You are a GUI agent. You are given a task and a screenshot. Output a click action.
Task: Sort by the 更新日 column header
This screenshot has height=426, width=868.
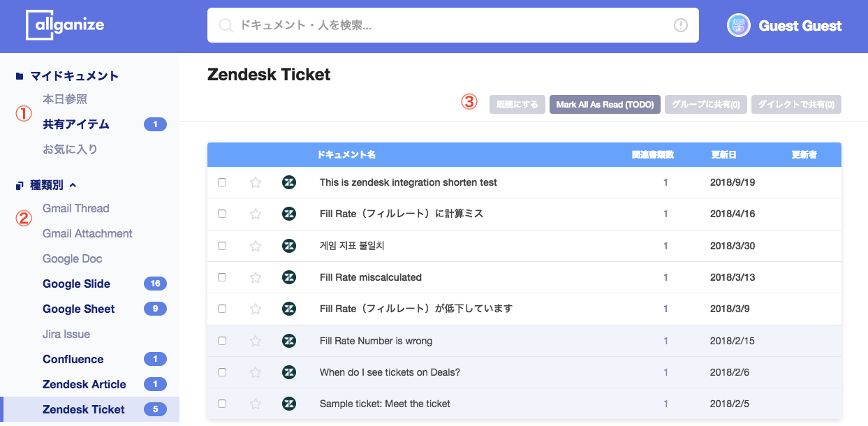(x=723, y=154)
